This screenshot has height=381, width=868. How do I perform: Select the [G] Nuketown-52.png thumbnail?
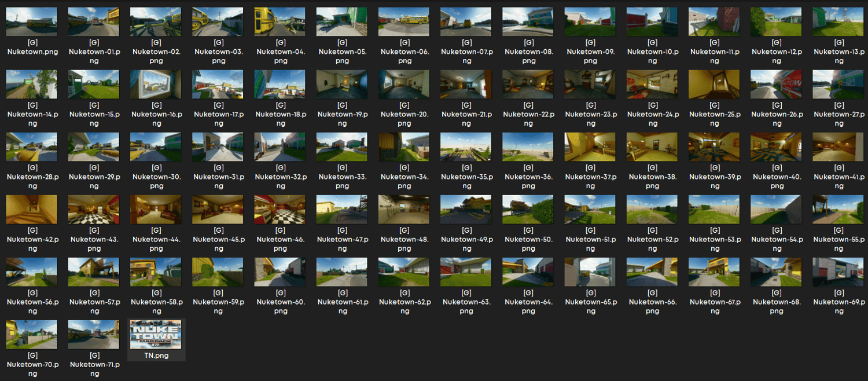point(652,210)
